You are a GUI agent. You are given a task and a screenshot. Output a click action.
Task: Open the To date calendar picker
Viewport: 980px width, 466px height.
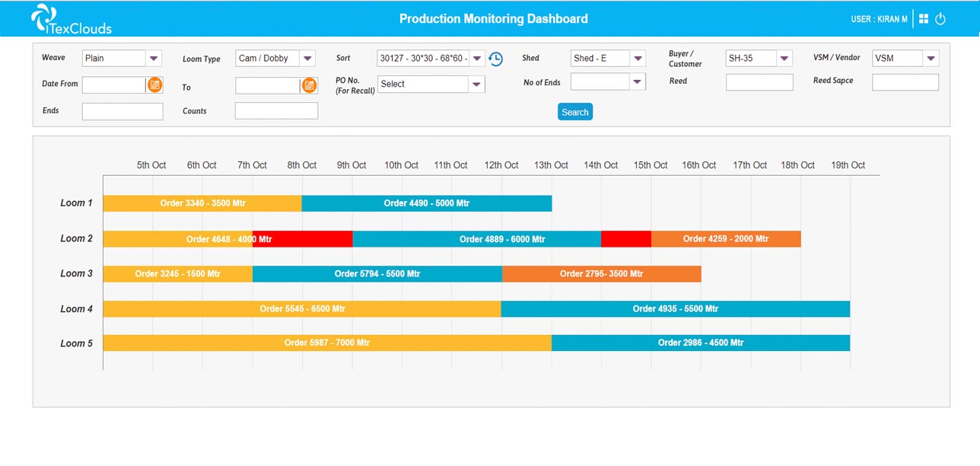pyautogui.click(x=309, y=85)
